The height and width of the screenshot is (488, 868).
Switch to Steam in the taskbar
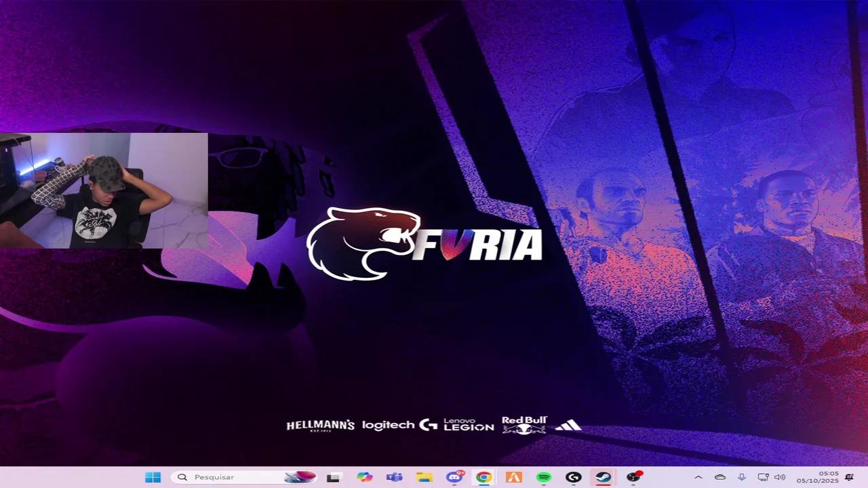(x=603, y=477)
